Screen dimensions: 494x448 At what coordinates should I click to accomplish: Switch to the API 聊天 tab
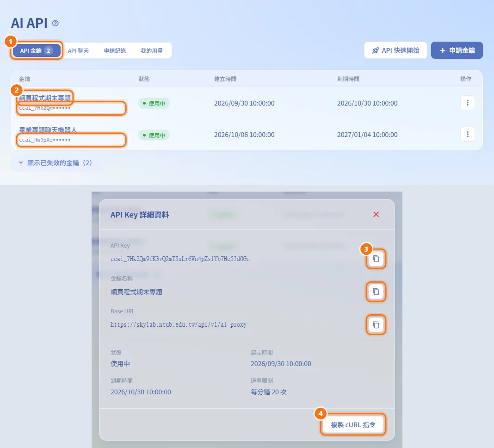[79, 51]
